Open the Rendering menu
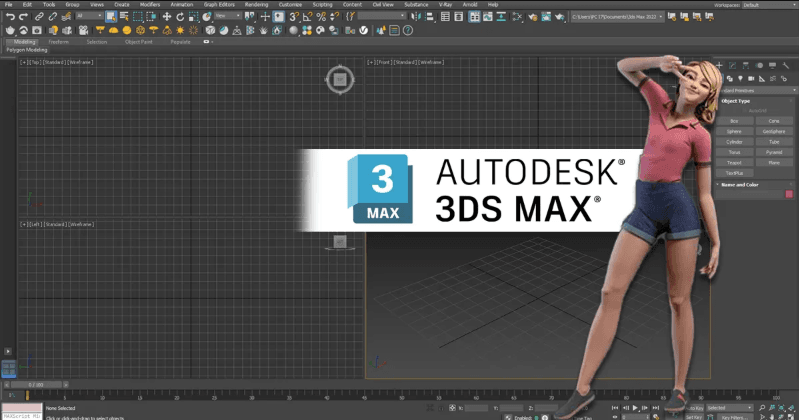Image resolution: width=799 pixels, height=420 pixels. pyautogui.click(x=256, y=5)
